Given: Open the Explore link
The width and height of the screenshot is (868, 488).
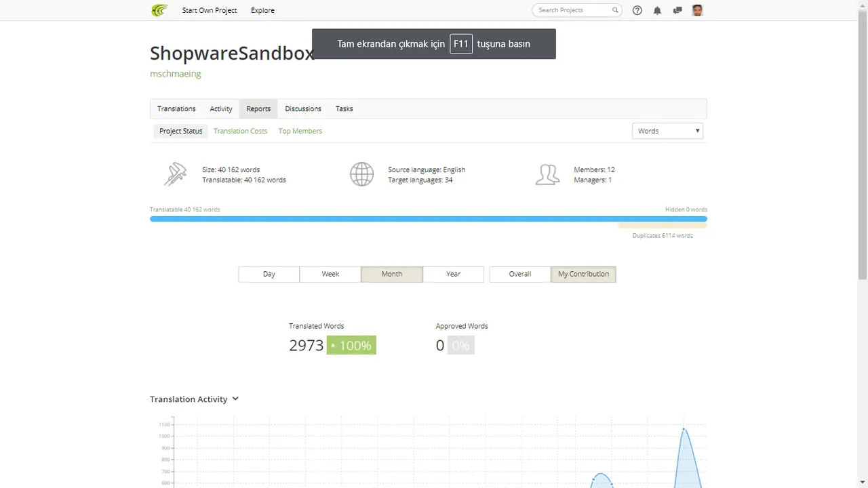Looking at the screenshot, I should pyautogui.click(x=262, y=10).
